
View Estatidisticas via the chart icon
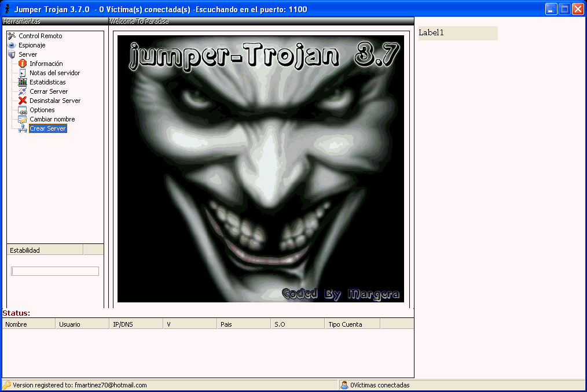pos(21,82)
